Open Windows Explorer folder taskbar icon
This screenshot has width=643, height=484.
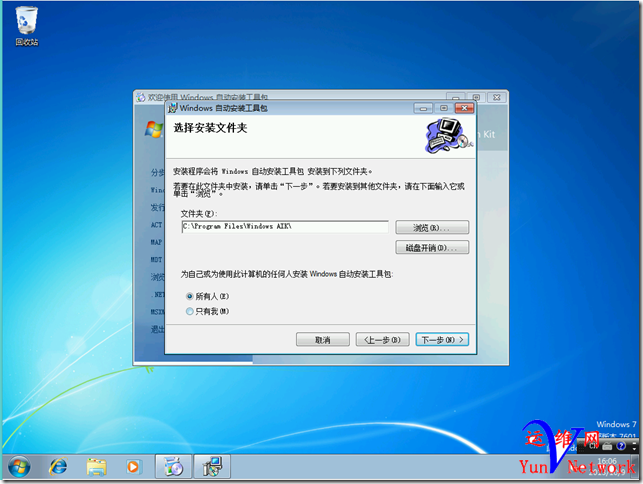click(x=96, y=467)
